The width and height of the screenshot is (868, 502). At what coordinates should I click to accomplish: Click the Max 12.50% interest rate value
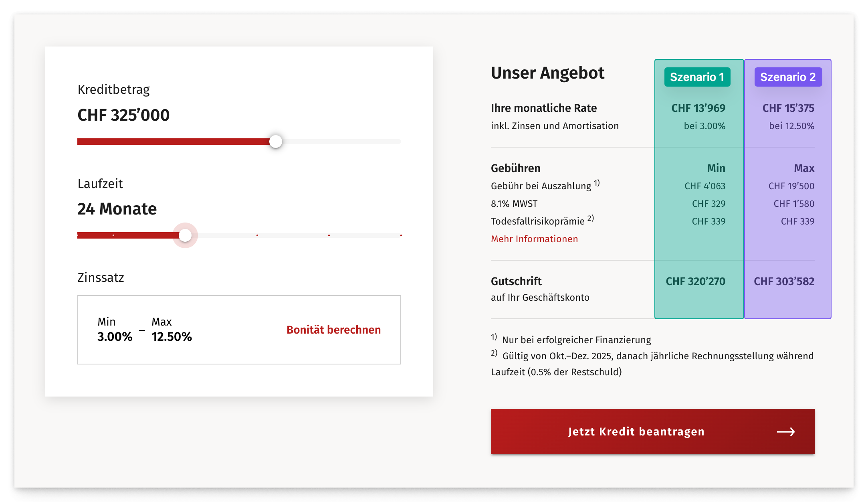point(172,336)
